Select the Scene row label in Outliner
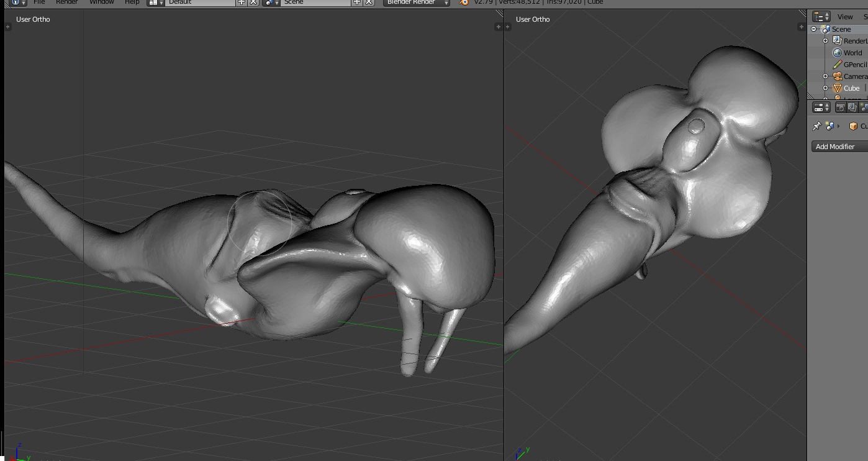Screen dimensions: 868x461 pyautogui.click(x=841, y=29)
